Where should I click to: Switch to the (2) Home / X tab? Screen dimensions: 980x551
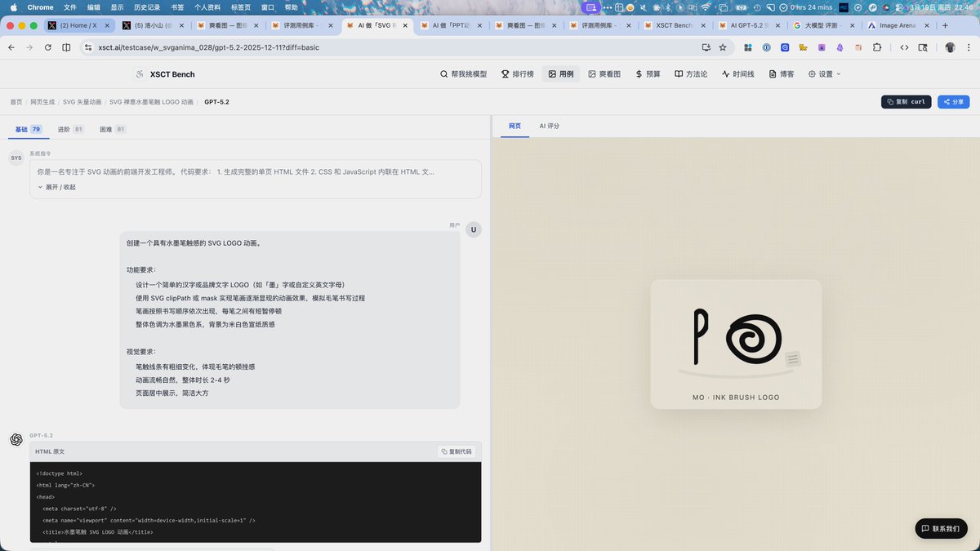point(78,25)
